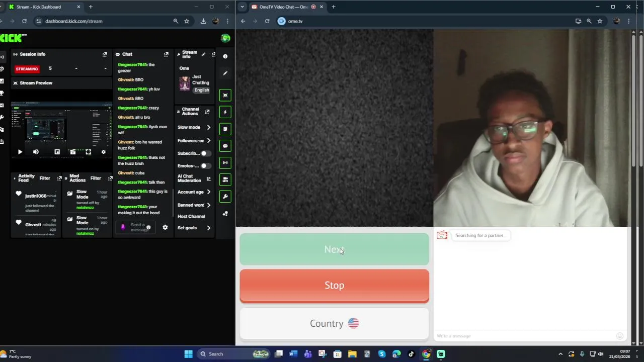Click the Kick chat Send a message field

pyautogui.click(x=137, y=227)
